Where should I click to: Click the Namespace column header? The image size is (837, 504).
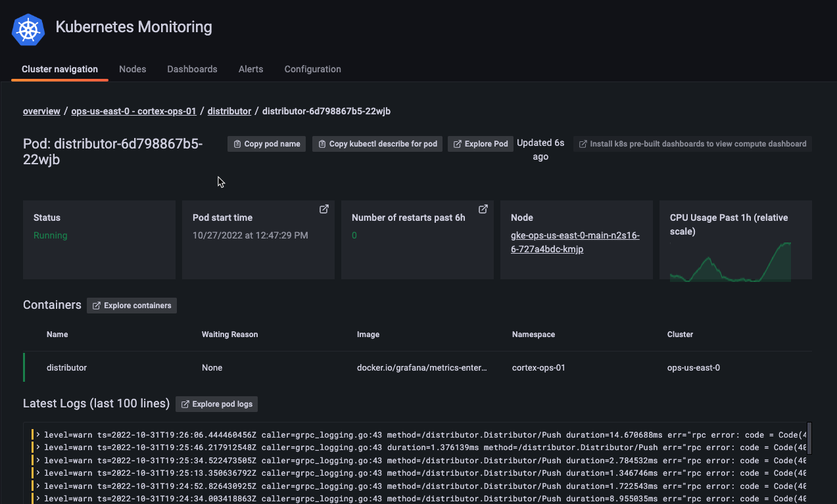[x=533, y=334]
